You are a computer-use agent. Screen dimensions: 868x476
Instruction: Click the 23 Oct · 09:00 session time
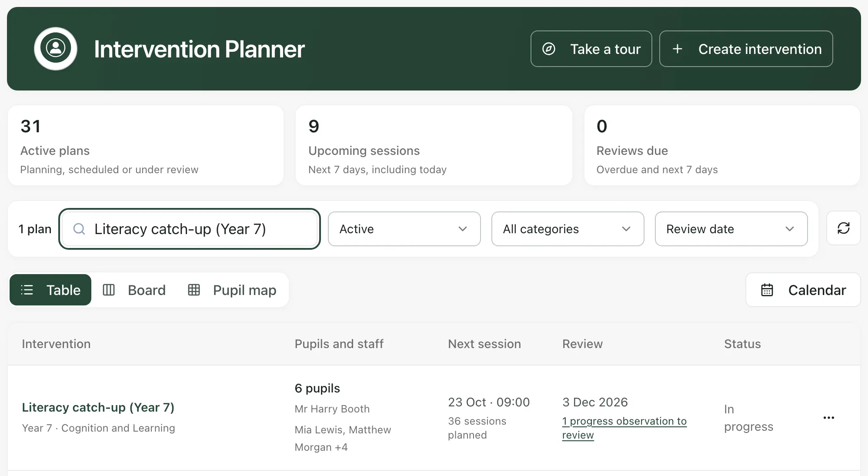point(489,402)
